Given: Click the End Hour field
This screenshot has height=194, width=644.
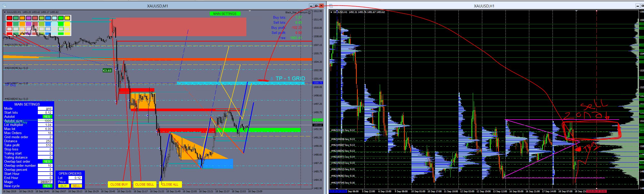Looking at the screenshot, I should tap(45, 178).
